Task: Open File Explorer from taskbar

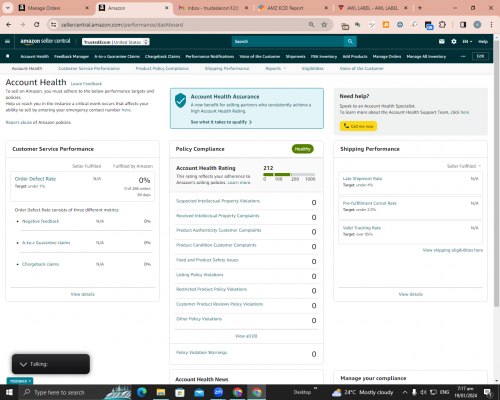Action: (161, 392)
